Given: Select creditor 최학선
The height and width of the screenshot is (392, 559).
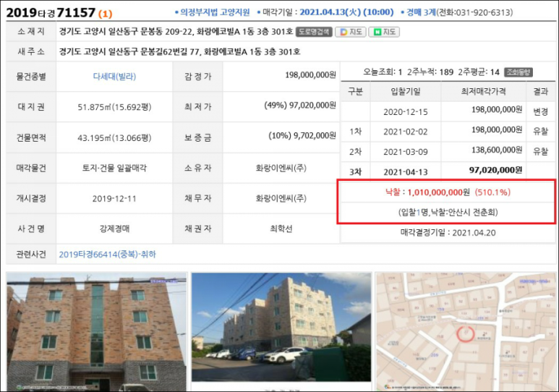Looking at the screenshot, I should point(281,229).
